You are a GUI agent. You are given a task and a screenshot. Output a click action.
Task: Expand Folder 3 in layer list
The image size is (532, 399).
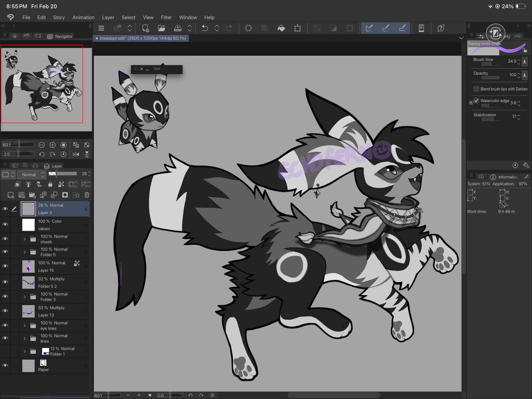[x=25, y=297]
